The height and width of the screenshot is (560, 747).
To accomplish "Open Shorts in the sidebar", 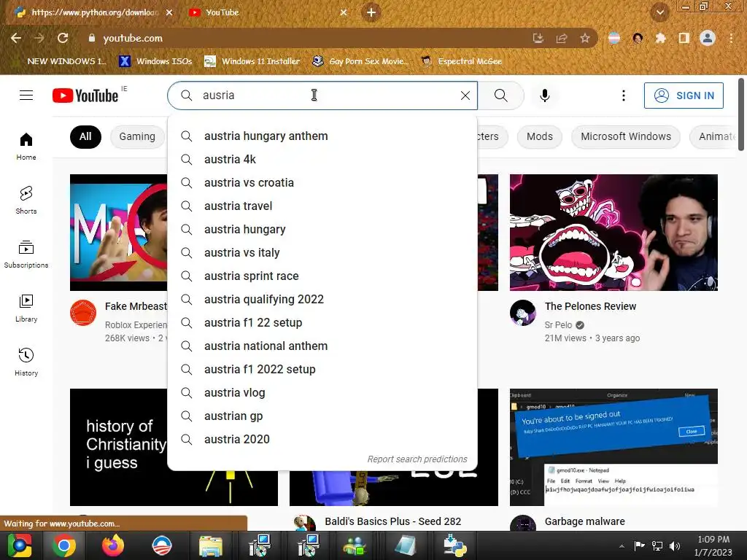I will coord(26,200).
